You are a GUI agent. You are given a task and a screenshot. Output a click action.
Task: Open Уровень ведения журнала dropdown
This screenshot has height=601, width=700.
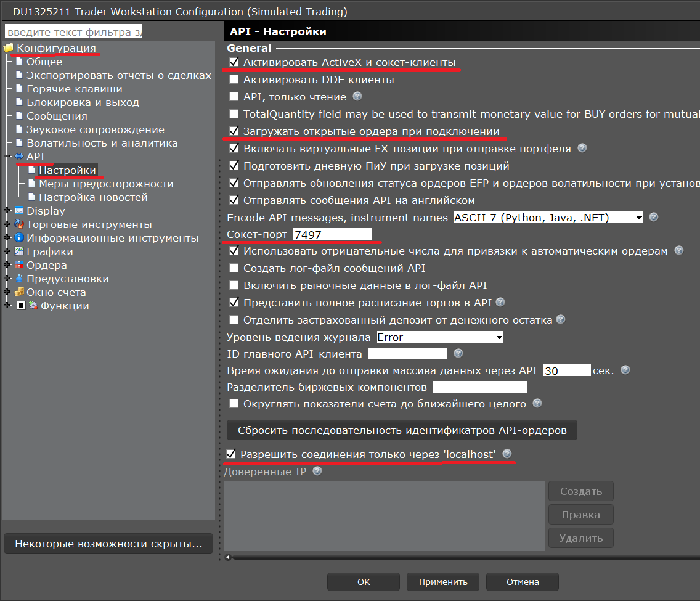pyautogui.click(x=440, y=337)
